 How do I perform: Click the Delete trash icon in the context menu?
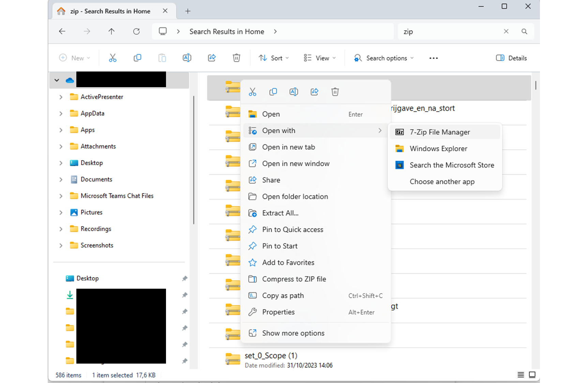[x=335, y=92]
